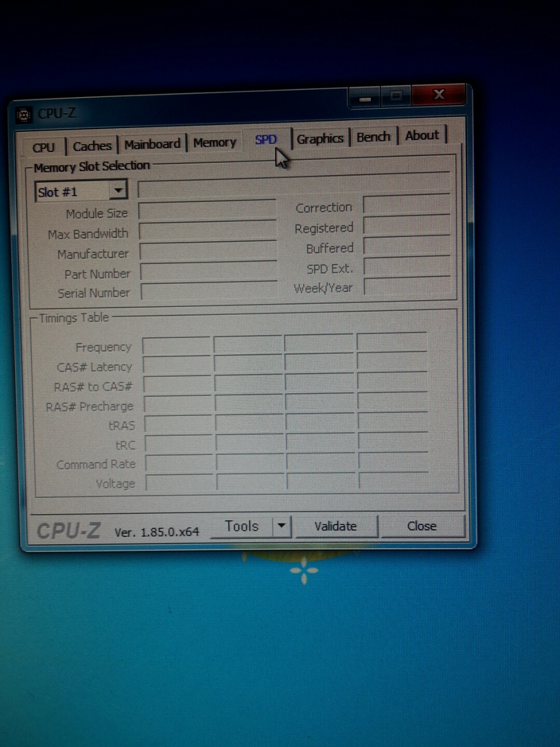This screenshot has width=560, height=747.
Task: Click the 'Buffered' label
Action: (330, 248)
